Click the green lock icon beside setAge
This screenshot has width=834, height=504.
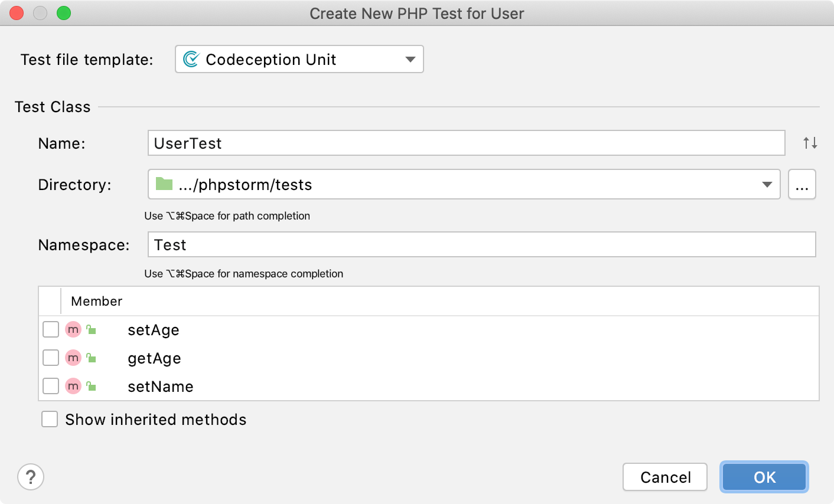(90, 329)
